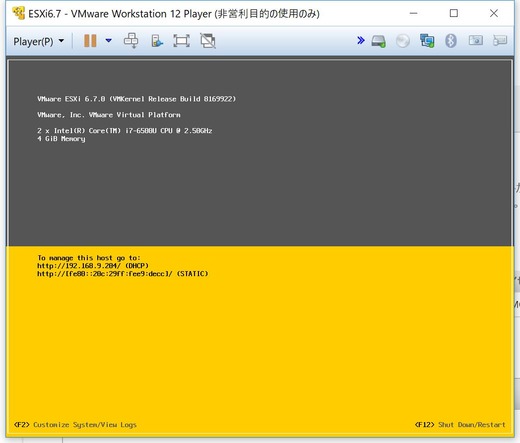Click the greyed-out screen-shaped device icon
This screenshot has width=520, height=443.
click(x=476, y=41)
